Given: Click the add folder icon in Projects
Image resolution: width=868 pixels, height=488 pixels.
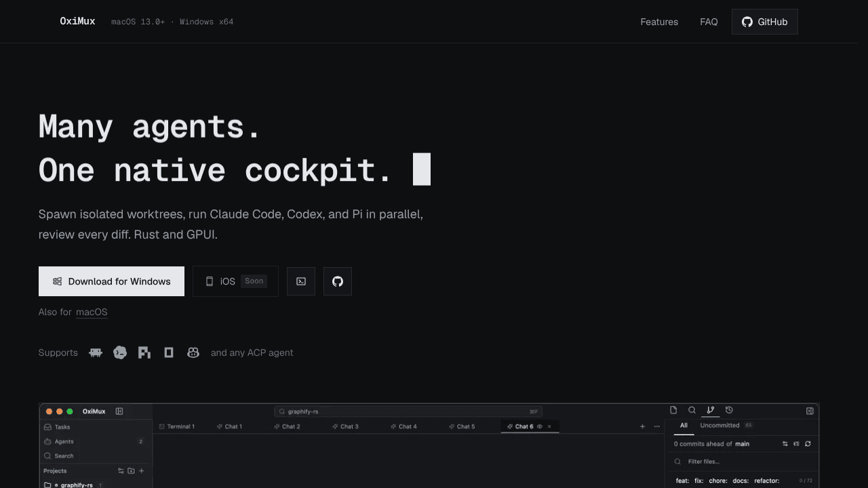Looking at the screenshot, I should coord(131,470).
